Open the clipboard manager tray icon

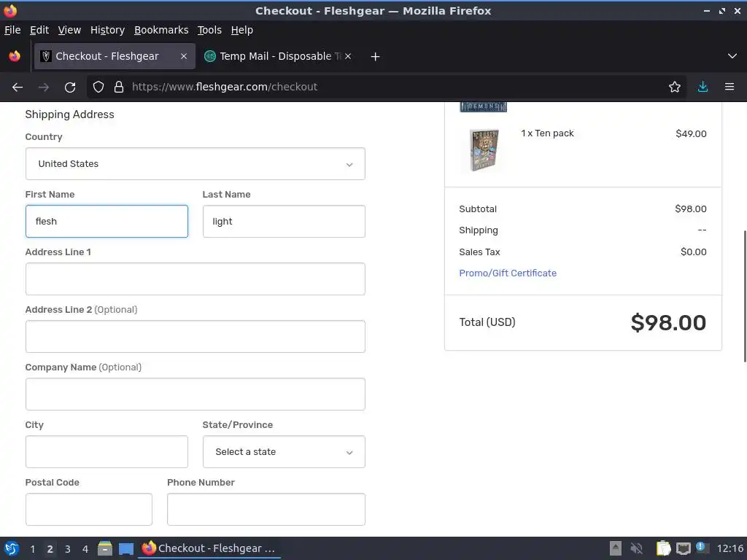(663, 548)
